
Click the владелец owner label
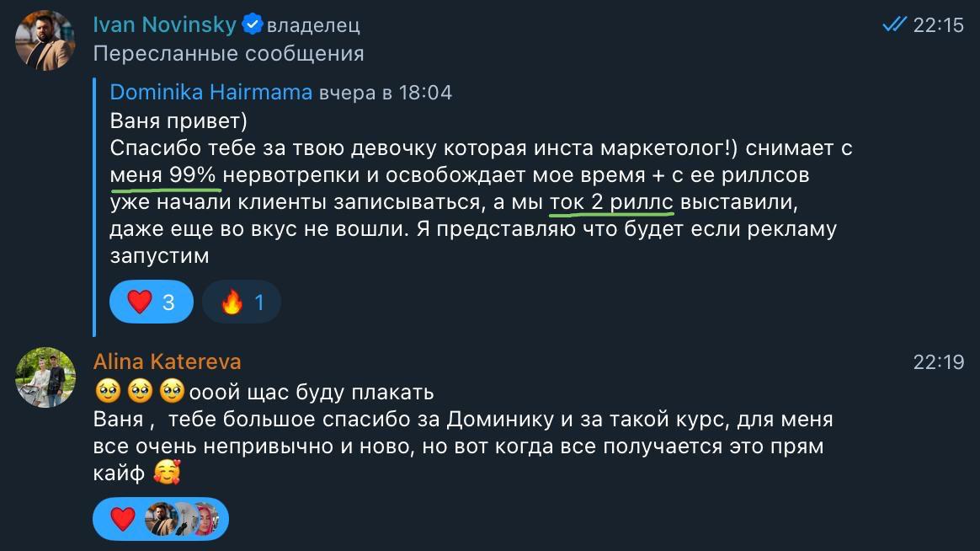313,26
